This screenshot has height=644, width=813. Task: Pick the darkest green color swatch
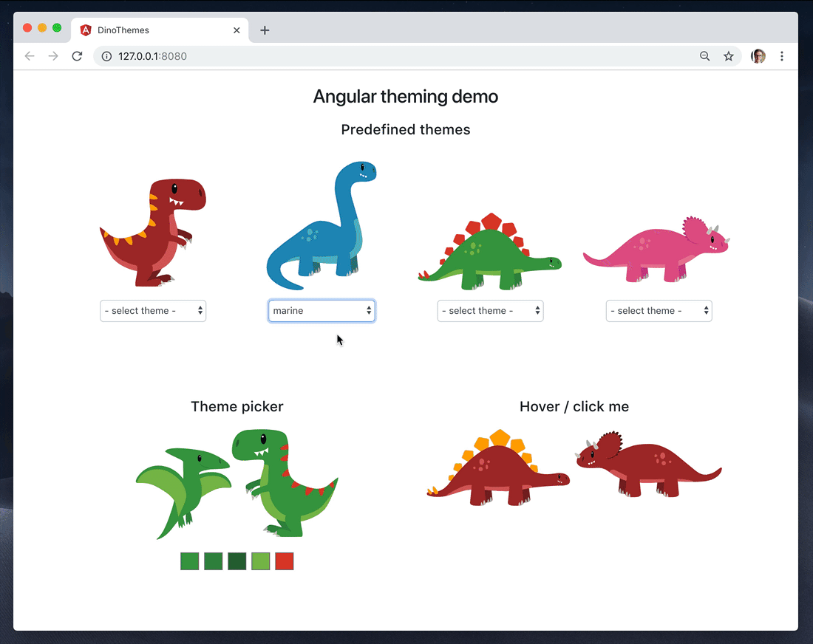pyautogui.click(x=237, y=561)
